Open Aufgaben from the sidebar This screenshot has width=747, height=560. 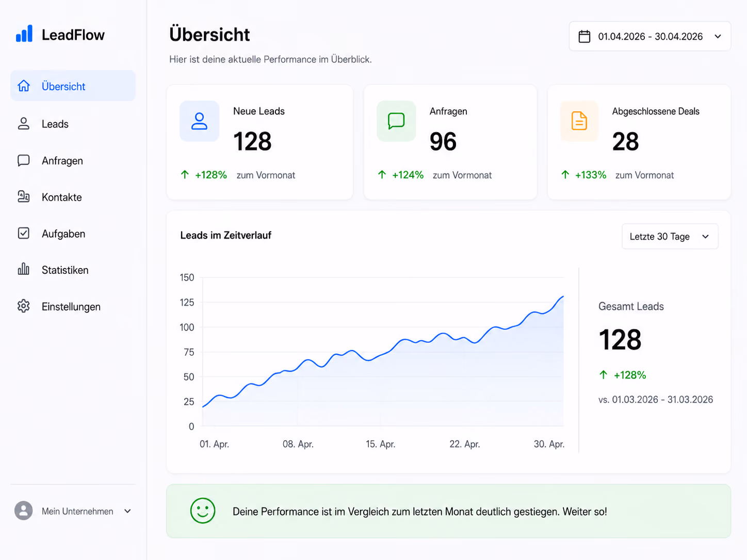(x=73, y=234)
